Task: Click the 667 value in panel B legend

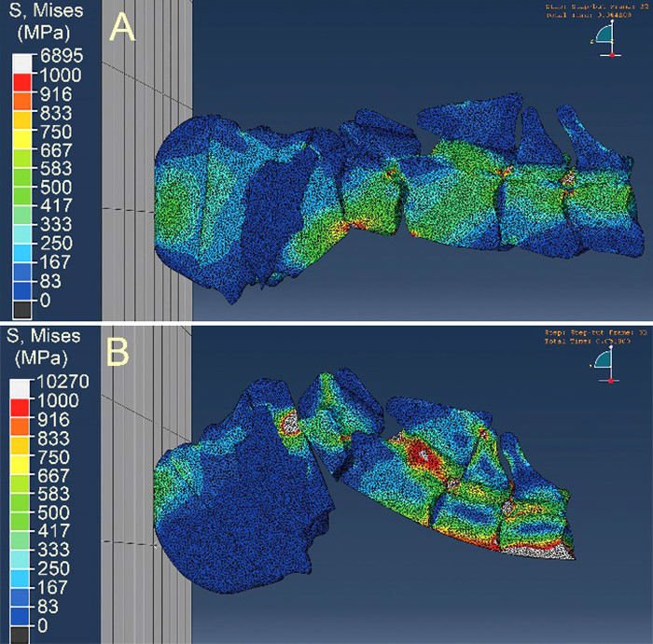Action: click(53, 476)
